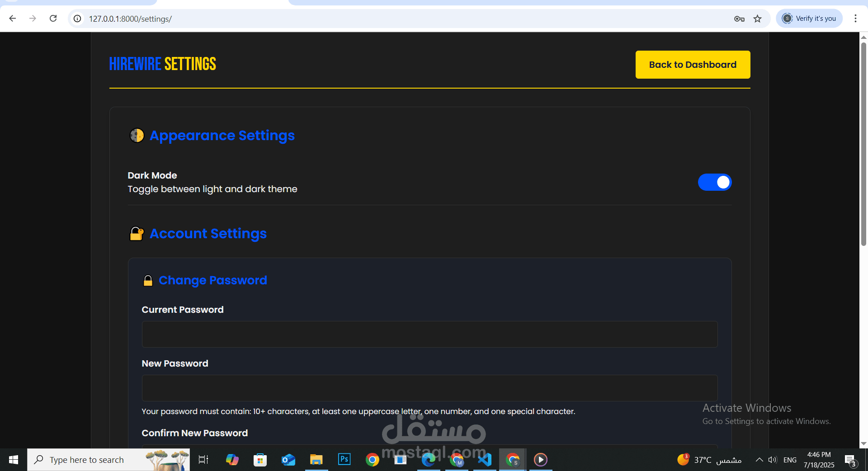
Task: Click the HIREWIRE SETTINGS title
Action: (x=163, y=64)
